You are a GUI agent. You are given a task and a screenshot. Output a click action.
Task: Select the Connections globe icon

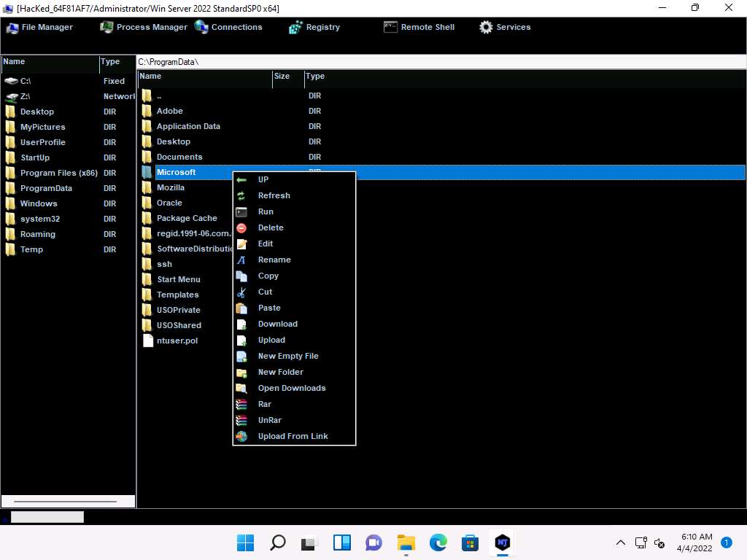[201, 27]
